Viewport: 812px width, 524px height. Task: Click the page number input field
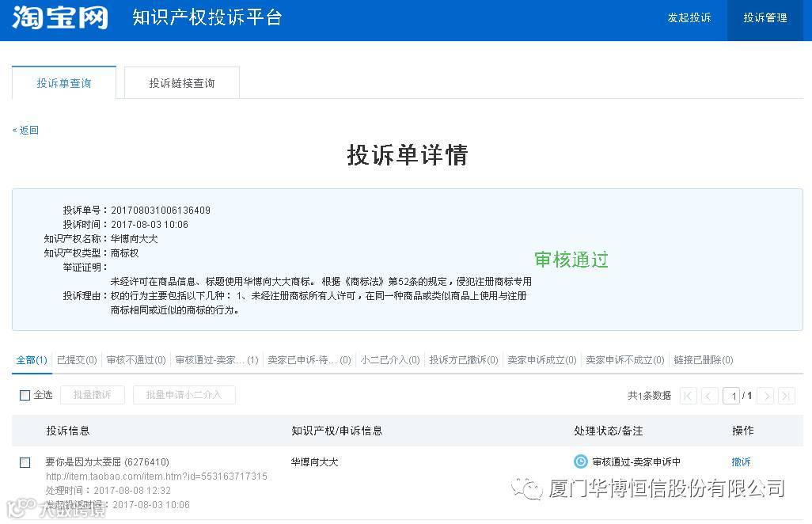[x=731, y=396]
